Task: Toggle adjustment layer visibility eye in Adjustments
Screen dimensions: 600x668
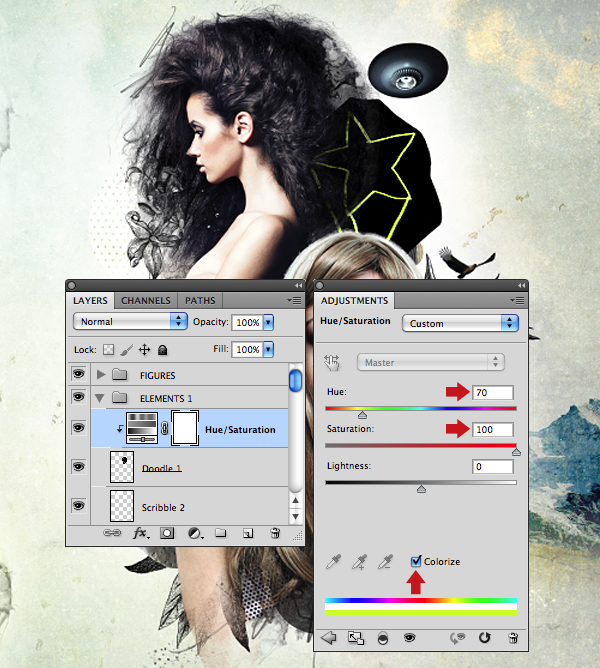Action: click(410, 637)
